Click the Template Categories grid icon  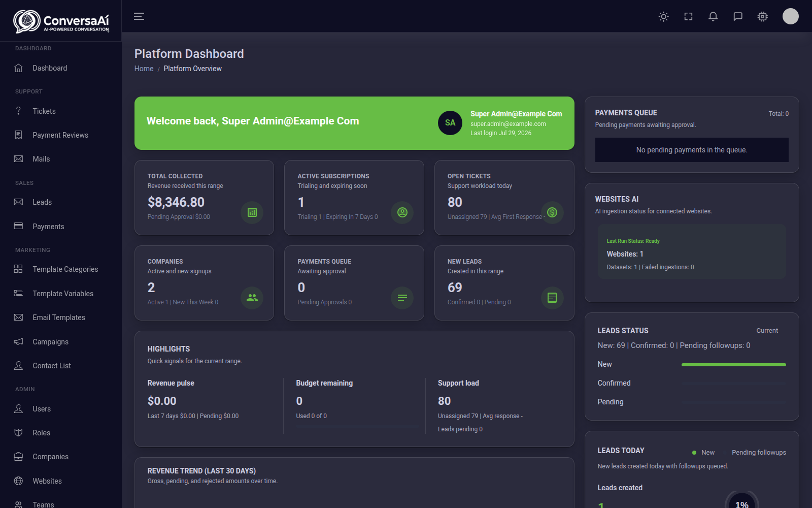(x=18, y=269)
